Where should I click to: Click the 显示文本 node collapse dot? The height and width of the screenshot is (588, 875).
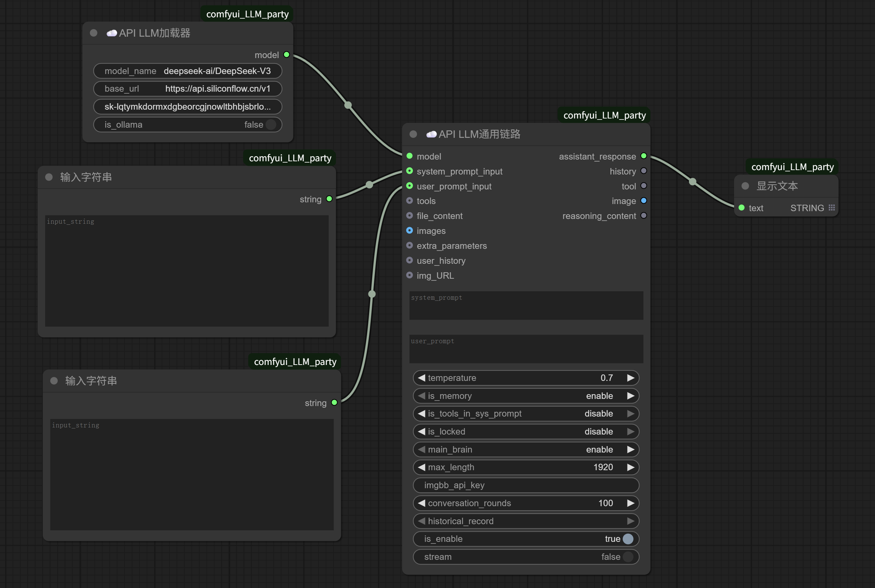coord(745,186)
